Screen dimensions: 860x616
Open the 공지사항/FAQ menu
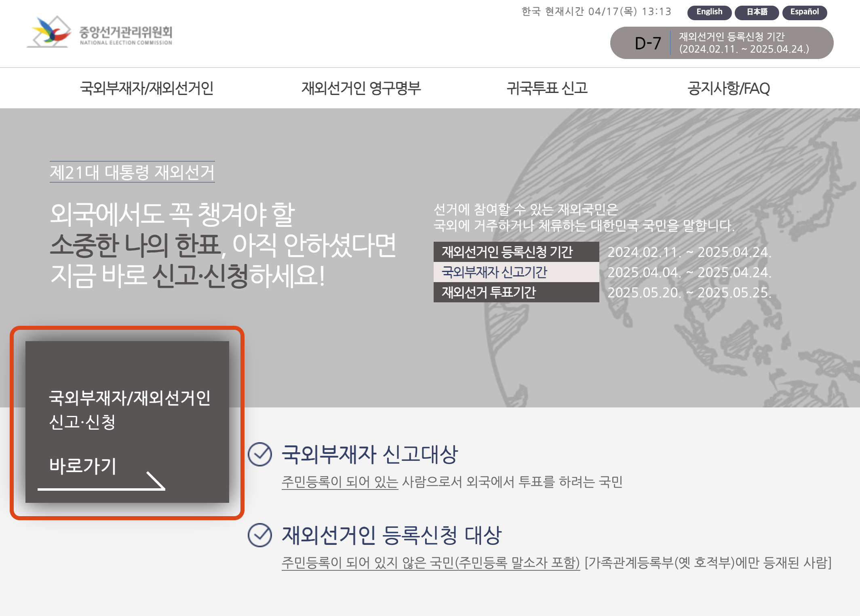click(729, 88)
